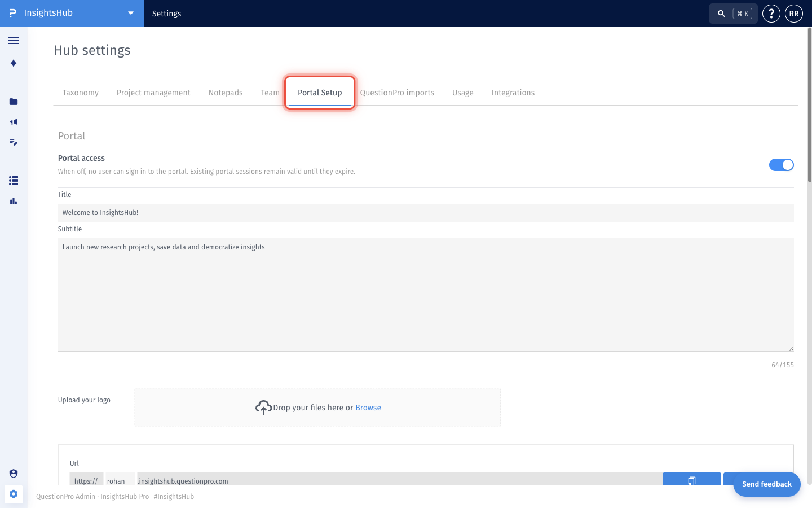Open the notes edit icon in sidebar

[14, 142]
